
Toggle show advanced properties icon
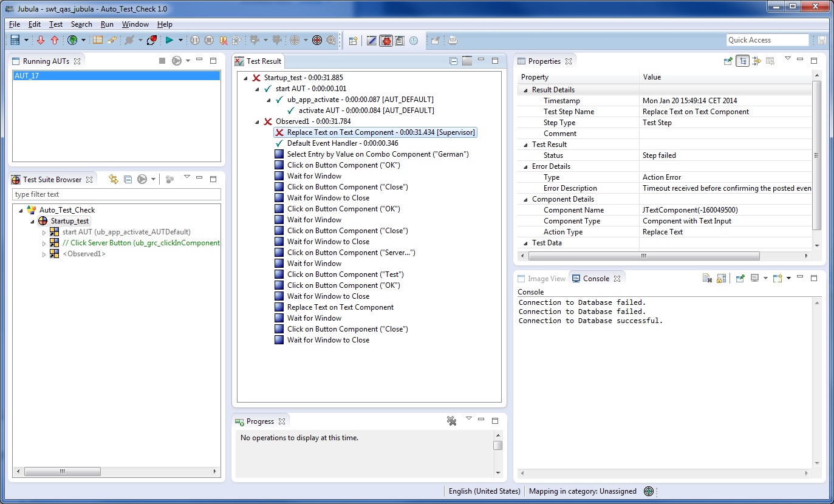click(756, 61)
